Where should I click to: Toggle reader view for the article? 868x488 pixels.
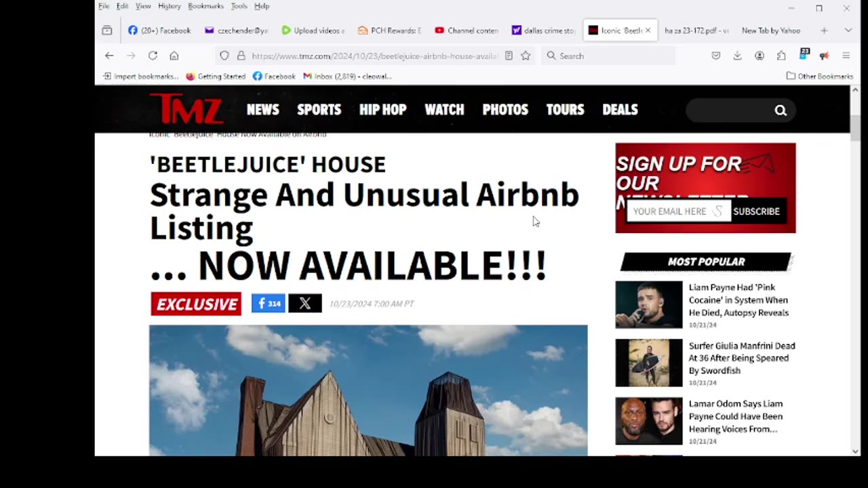[509, 56]
